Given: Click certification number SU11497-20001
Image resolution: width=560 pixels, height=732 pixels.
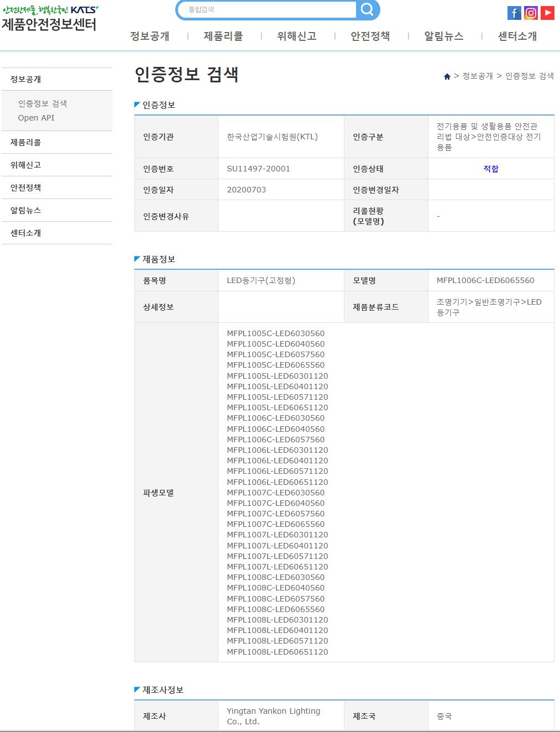Looking at the screenshot, I should coord(258,169).
